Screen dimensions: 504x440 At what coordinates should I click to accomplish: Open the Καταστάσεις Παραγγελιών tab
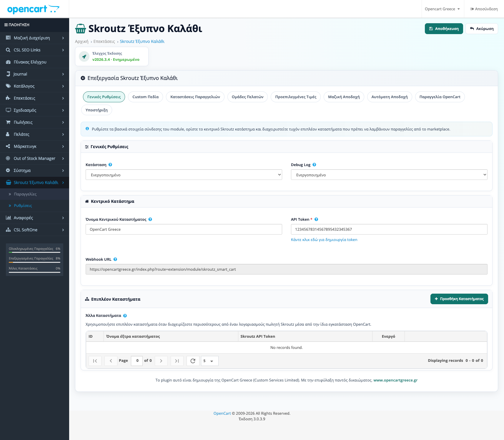click(195, 97)
